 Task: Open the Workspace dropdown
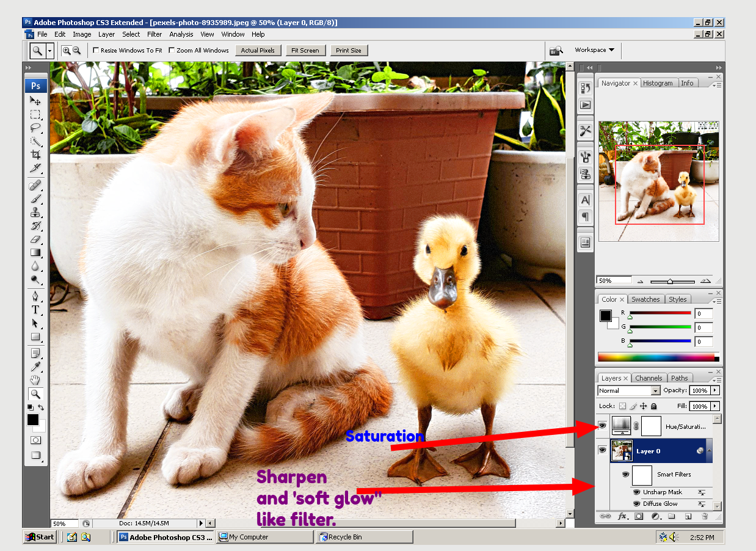[594, 50]
